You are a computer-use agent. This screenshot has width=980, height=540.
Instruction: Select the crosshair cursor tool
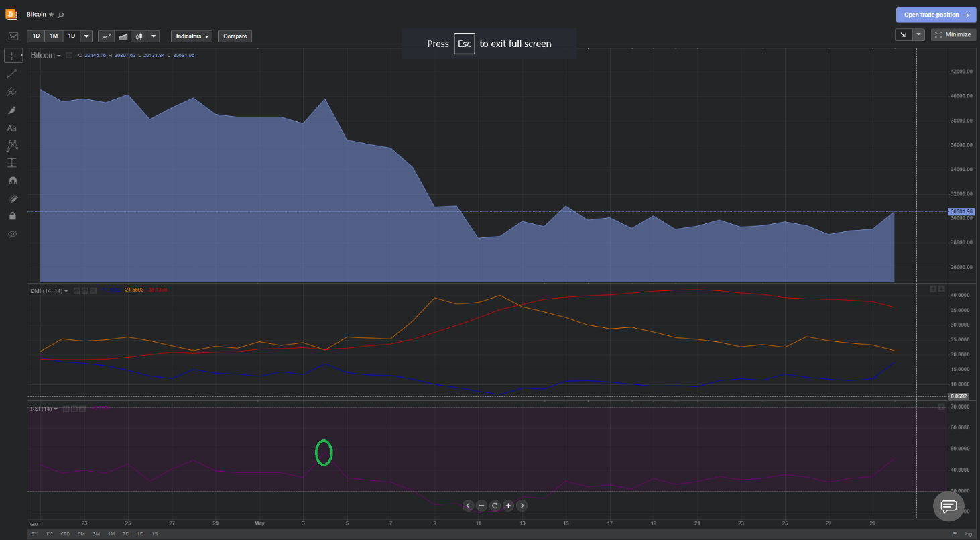coord(13,56)
